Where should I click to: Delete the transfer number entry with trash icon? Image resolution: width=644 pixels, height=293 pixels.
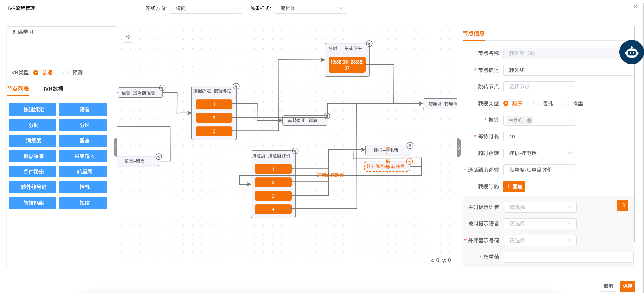pos(622,205)
